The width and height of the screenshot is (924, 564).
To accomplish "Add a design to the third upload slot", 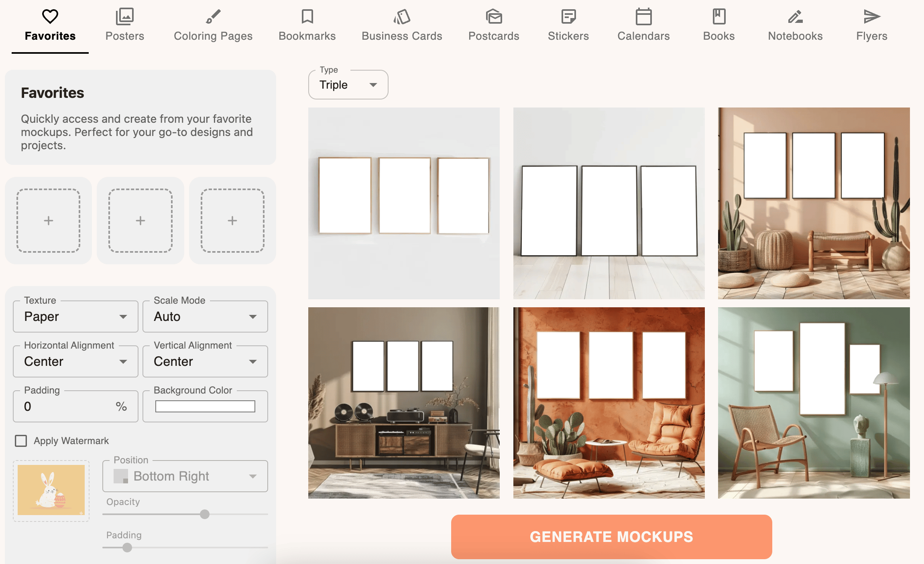I will tap(232, 221).
